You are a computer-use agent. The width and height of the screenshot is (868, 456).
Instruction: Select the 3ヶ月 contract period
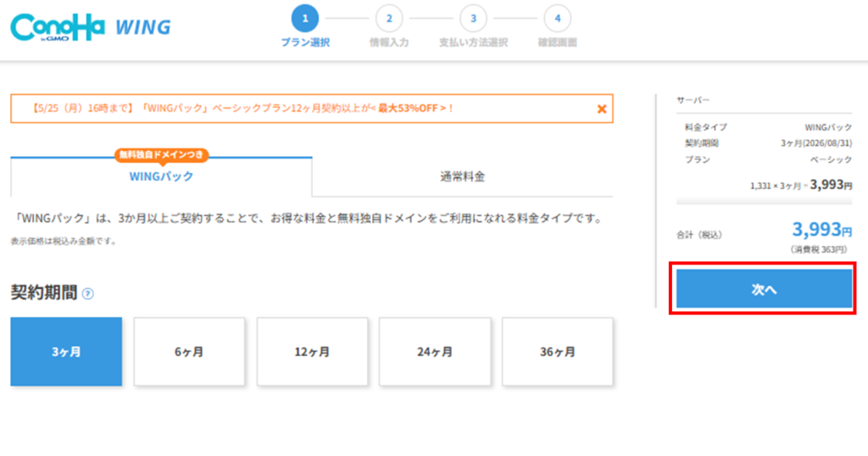coord(66,352)
